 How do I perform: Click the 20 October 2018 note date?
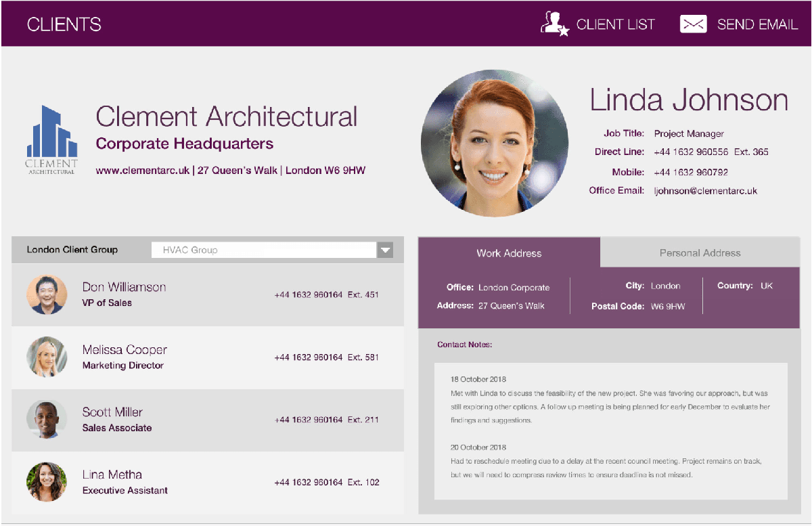[x=478, y=447]
